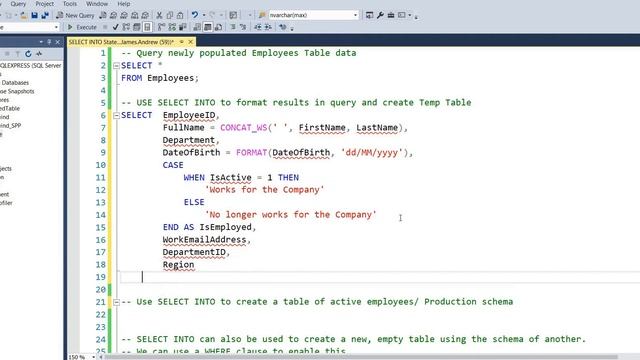The height and width of the screenshot is (360, 640).
Task: Click the Decrease Indent icon
Action: (258, 27)
